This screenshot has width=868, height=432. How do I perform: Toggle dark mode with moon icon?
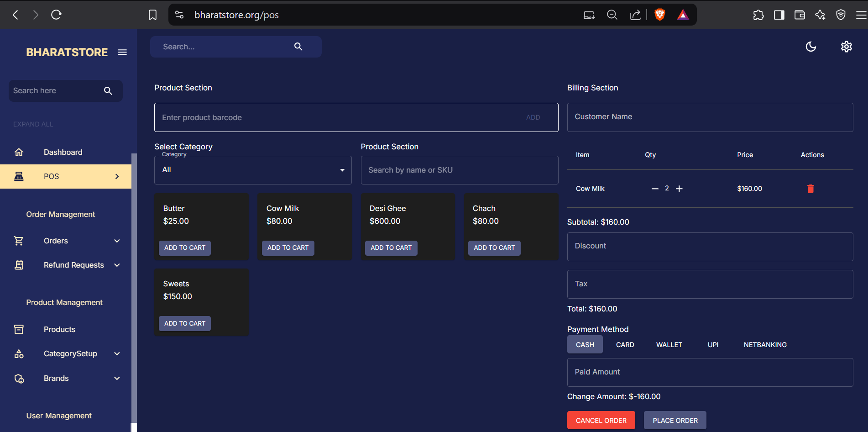(x=811, y=47)
